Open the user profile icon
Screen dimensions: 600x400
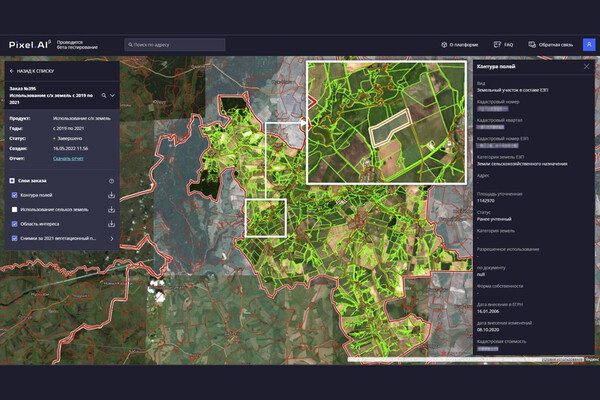click(x=589, y=45)
